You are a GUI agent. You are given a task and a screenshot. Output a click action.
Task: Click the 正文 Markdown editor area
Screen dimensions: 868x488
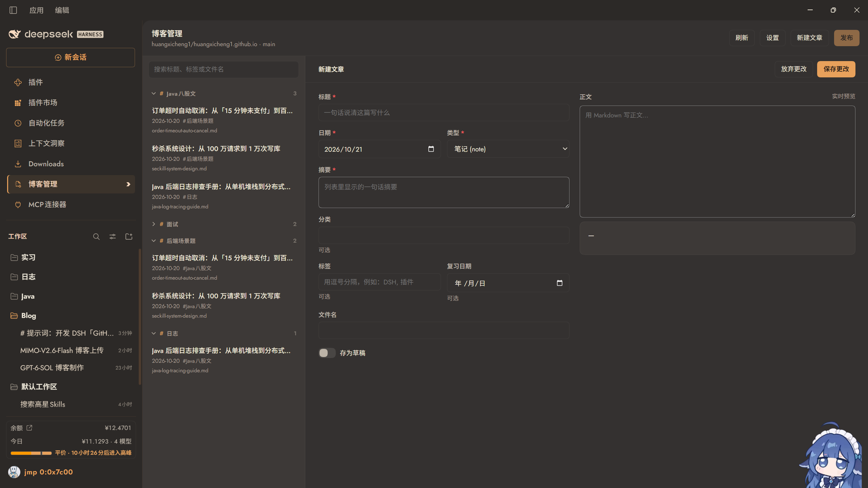click(717, 162)
